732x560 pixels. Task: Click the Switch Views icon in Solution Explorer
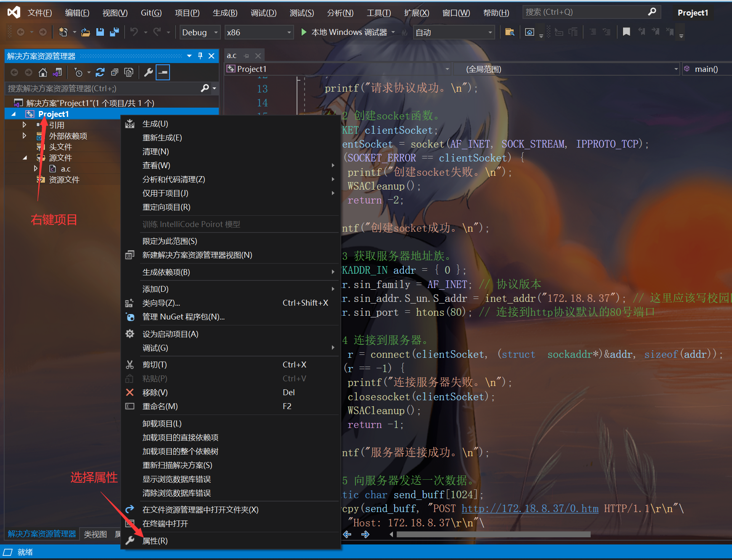[57, 72]
